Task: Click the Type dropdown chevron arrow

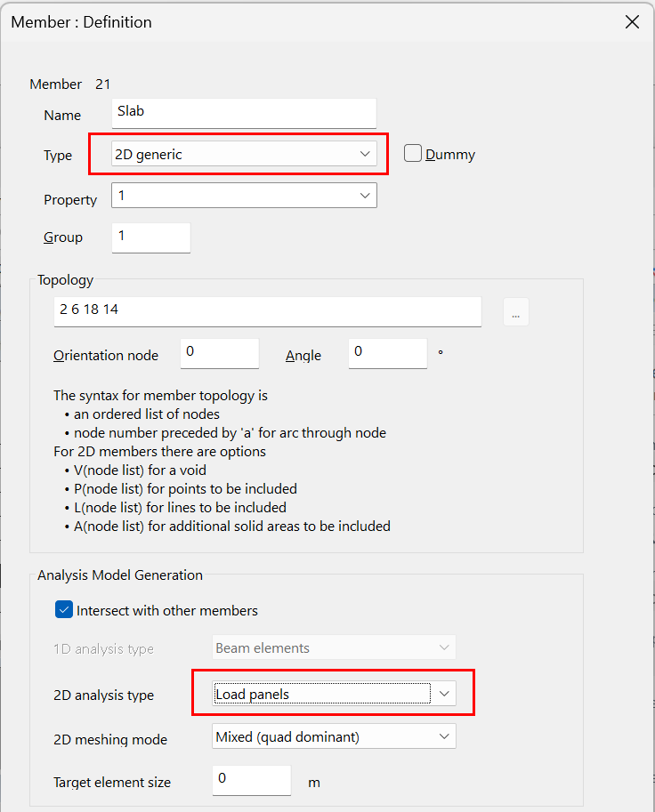Action: coord(364,154)
